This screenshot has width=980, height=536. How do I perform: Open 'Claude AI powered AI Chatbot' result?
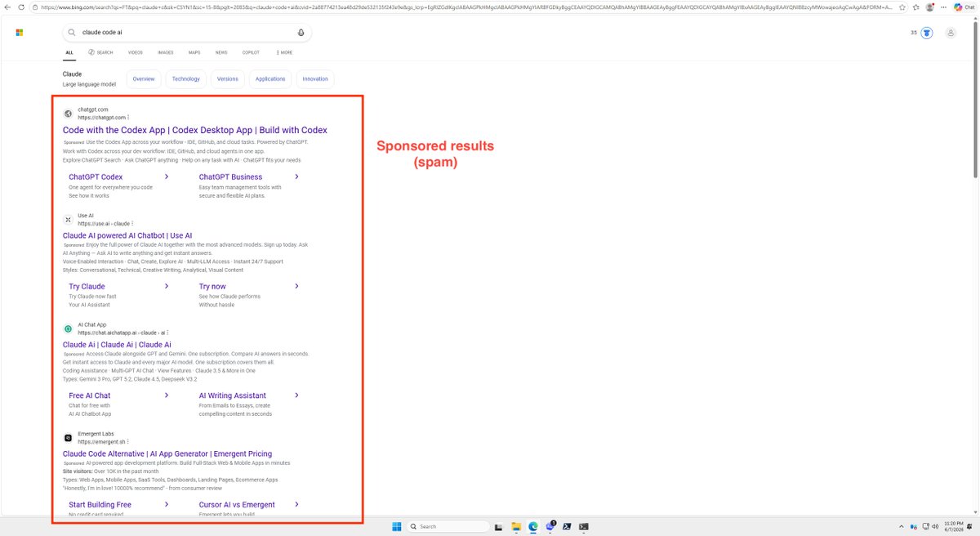point(127,235)
